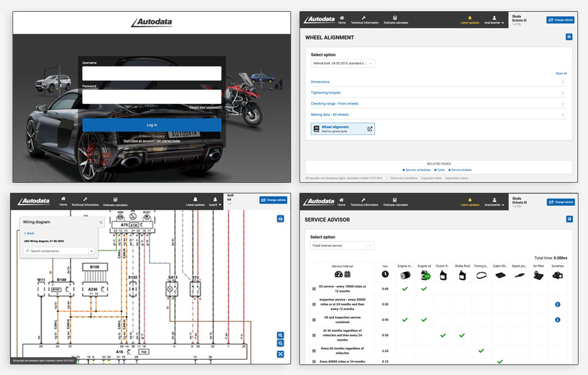Open Technical information on wiring diagram page

85,202
